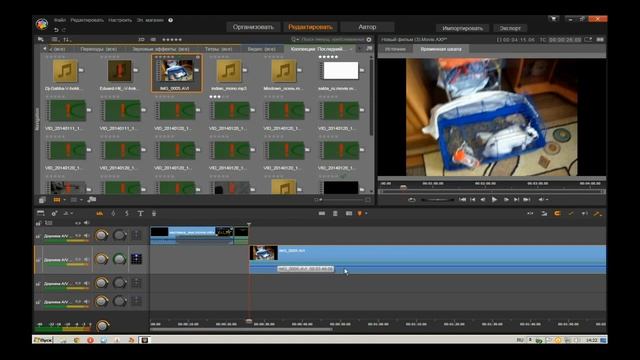
Task: Open the File menu
Action: coord(60,20)
